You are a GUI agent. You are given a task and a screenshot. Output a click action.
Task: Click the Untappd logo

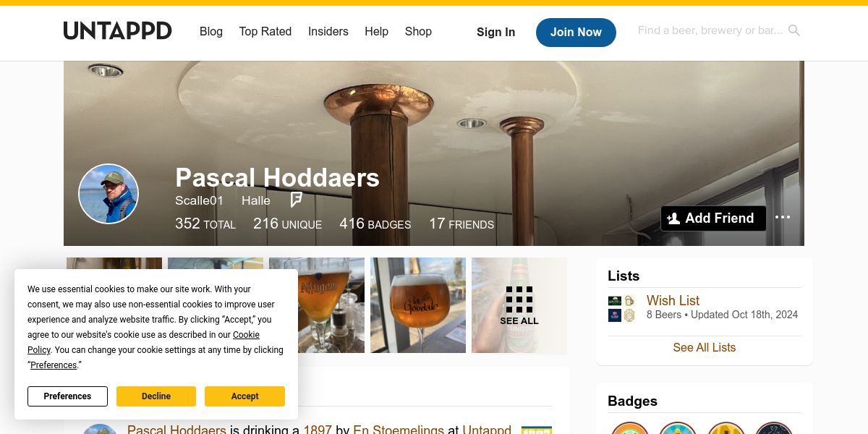click(x=117, y=30)
